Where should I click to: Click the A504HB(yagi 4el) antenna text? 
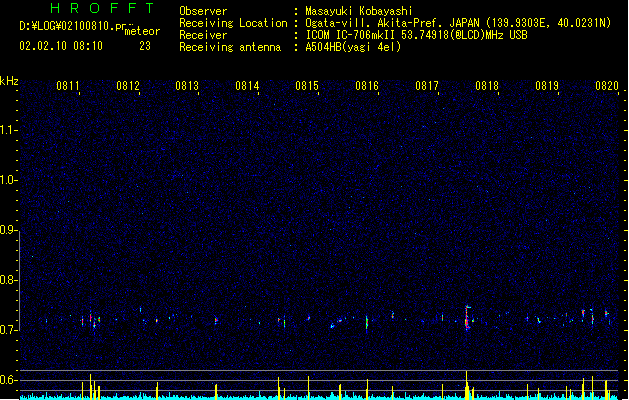coord(353,47)
